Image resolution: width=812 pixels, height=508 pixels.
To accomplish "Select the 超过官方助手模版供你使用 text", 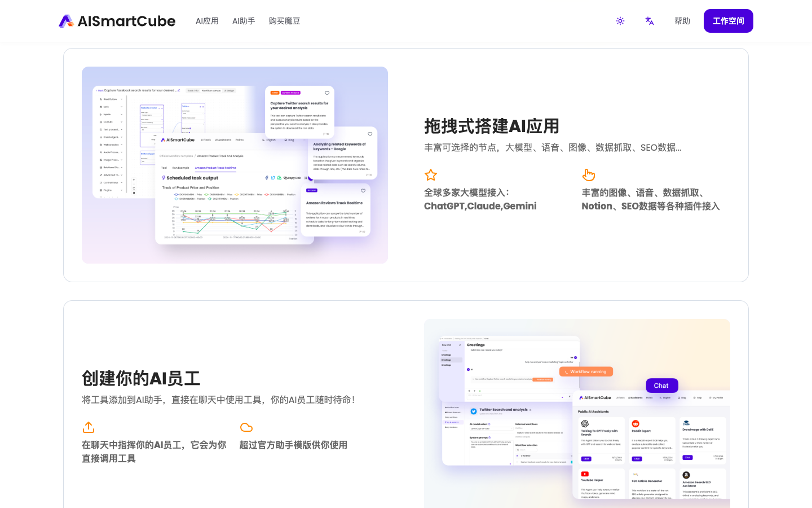I will 293,445.
